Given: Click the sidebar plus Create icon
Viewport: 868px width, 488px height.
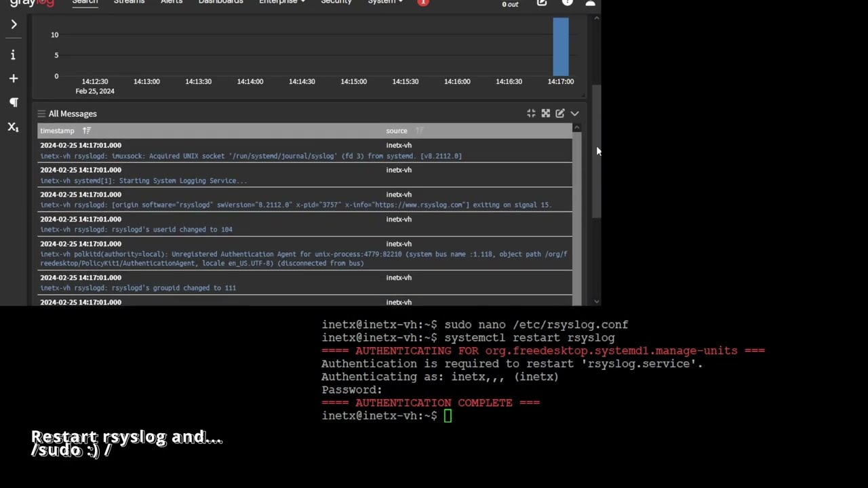Looking at the screenshot, I should click(x=14, y=79).
